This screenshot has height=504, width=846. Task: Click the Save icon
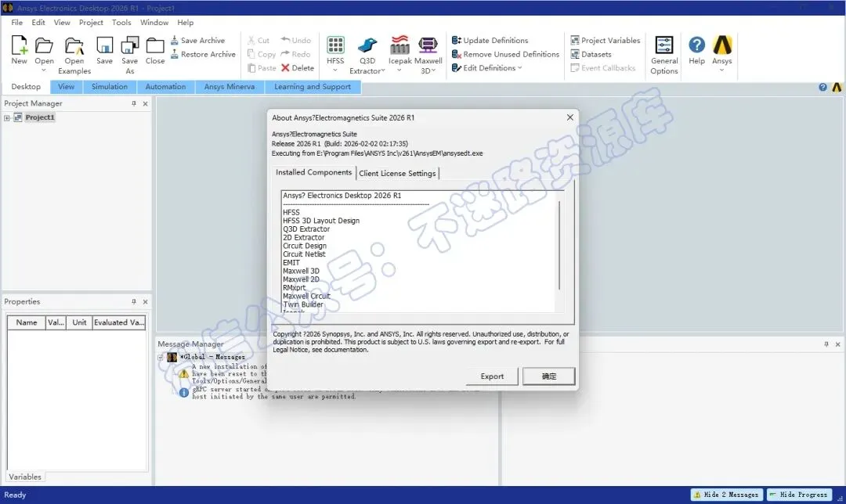(105, 45)
